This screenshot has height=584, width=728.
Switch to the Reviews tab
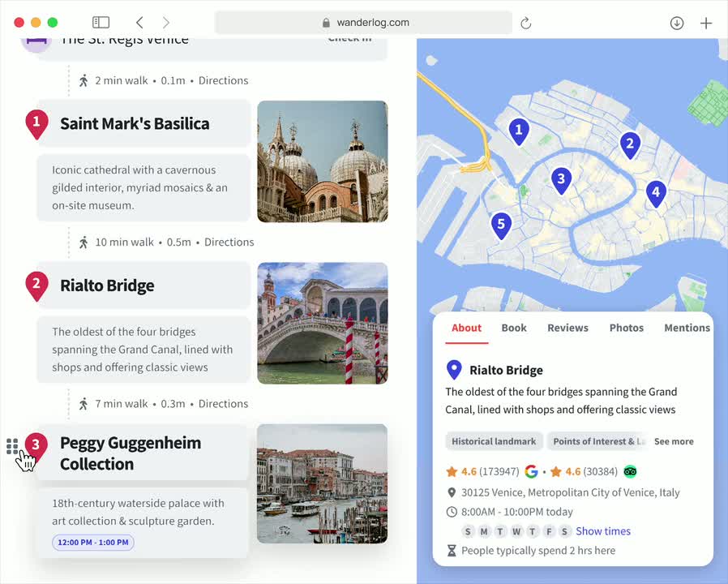[x=567, y=328]
